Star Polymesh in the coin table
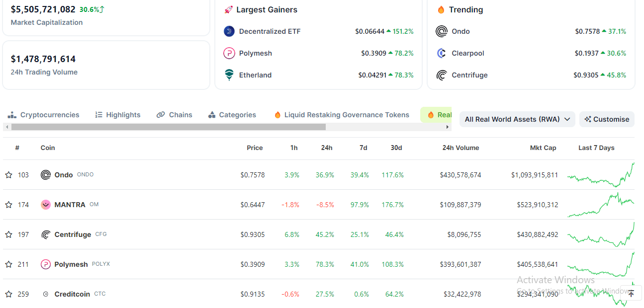 8,264
